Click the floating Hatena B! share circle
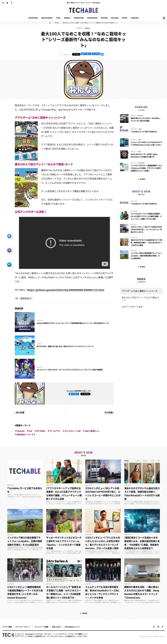The image size is (167, 644). pyautogui.click(x=9, y=265)
